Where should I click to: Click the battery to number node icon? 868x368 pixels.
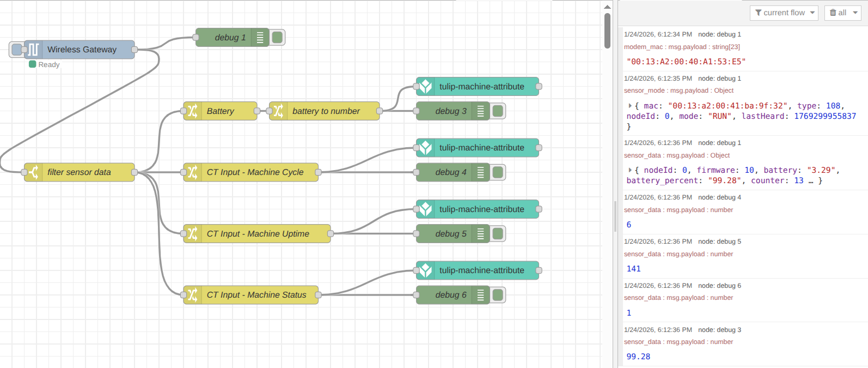[x=278, y=111]
